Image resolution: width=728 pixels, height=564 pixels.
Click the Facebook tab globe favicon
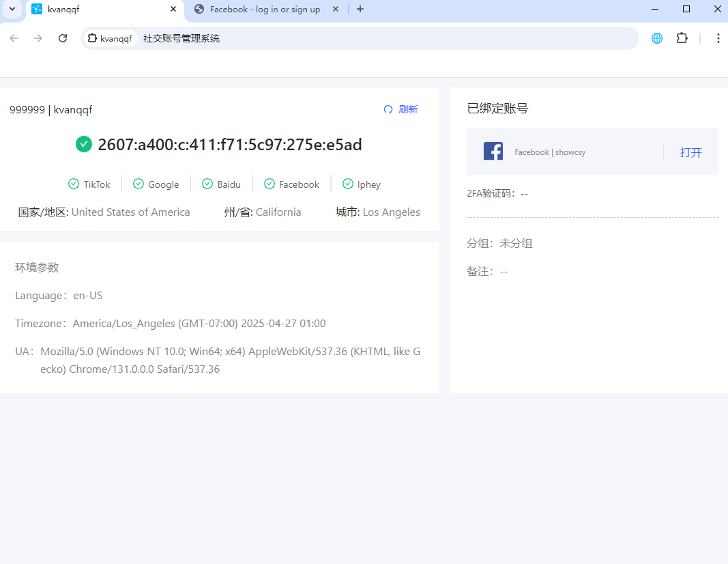coord(199,10)
